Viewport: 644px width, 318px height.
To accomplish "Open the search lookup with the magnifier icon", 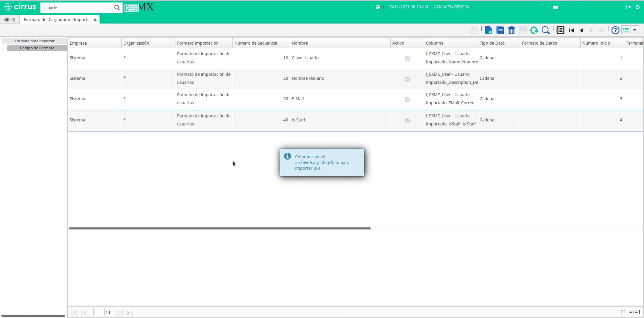I will pyautogui.click(x=545, y=30).
